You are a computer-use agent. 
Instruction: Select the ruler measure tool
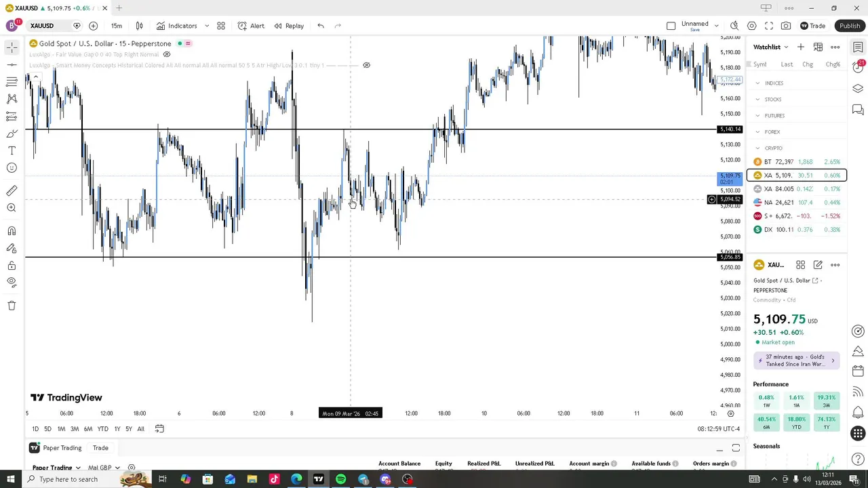tap(12, 191)
